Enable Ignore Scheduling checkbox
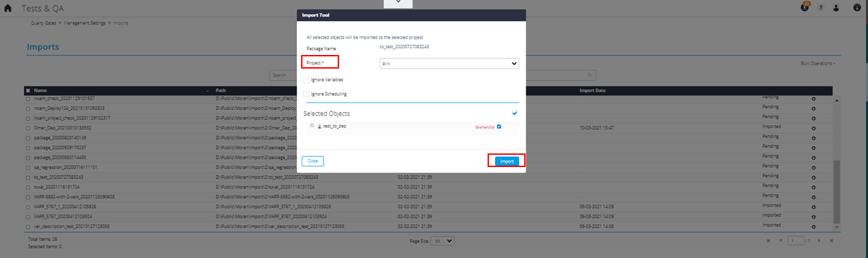This screenshot has height=258, width=868. (x=307, y=94)
